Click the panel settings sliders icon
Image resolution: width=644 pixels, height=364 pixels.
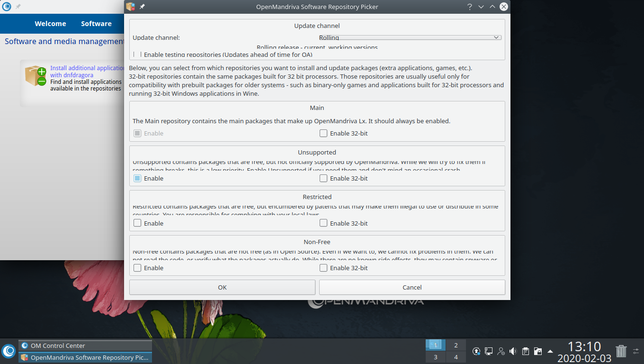click(x=636, y=351)
